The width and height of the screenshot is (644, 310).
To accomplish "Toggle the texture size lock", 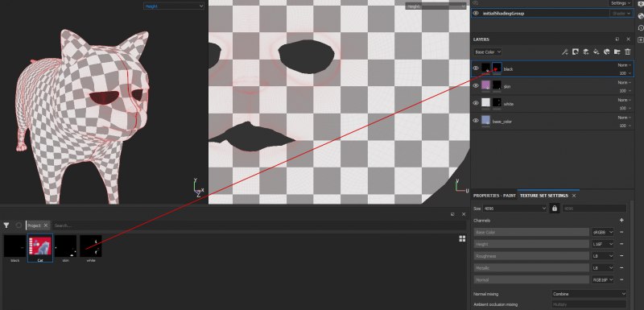I will [555, 209].
